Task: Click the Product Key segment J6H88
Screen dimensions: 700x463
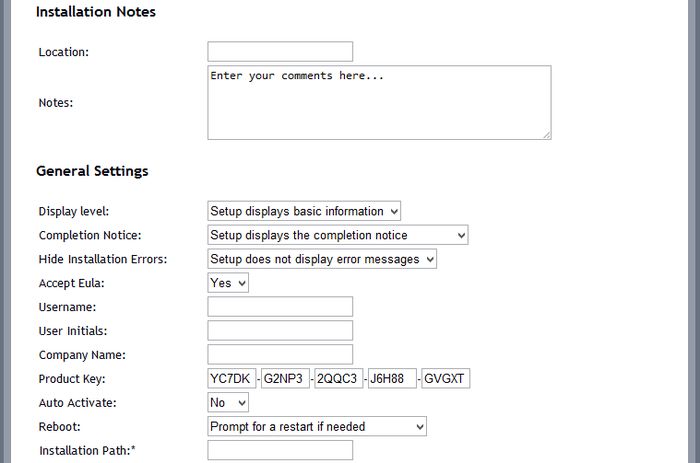Action: (x=391, y=379)
